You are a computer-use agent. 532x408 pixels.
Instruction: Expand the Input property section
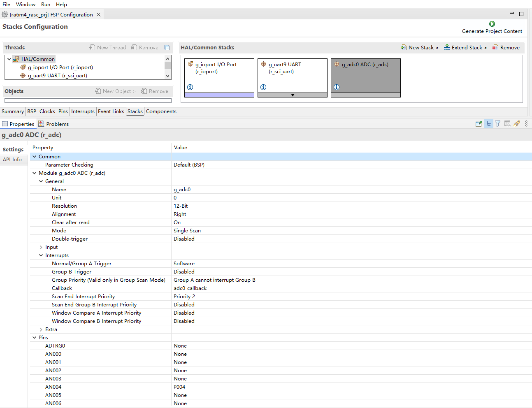point(41,247)
